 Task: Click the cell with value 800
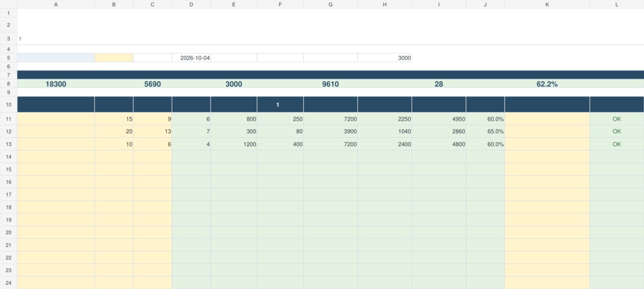(234, 119)
